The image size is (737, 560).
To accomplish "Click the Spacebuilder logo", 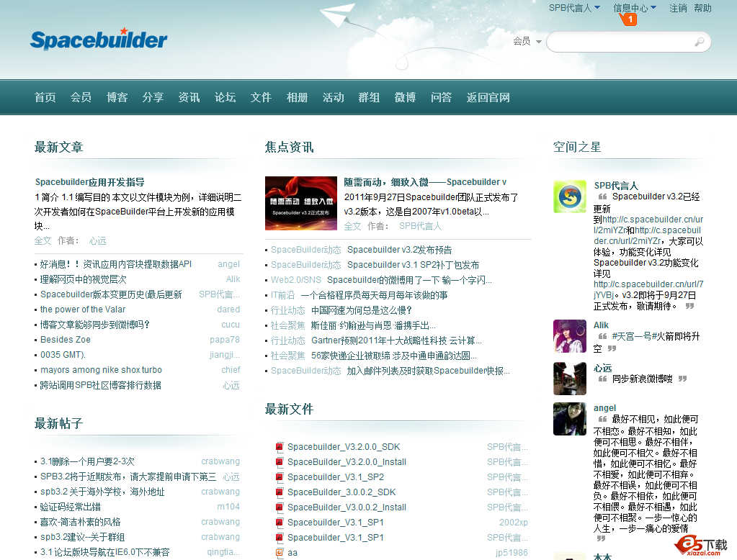I will pyautogui.click(x=99, y=39).
